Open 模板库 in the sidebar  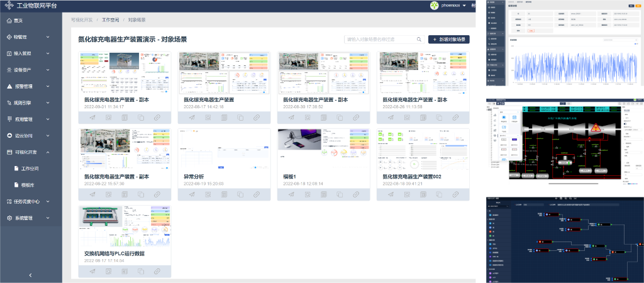(x=28, y=185)
